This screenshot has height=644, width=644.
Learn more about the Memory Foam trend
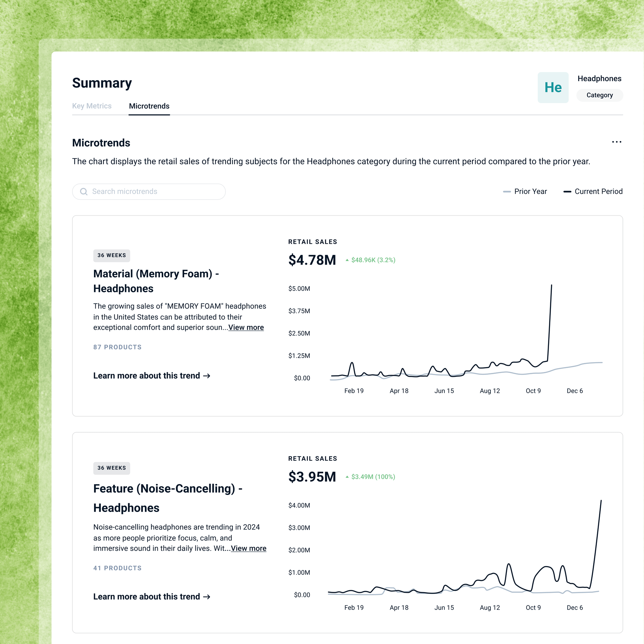coord(152,376)
